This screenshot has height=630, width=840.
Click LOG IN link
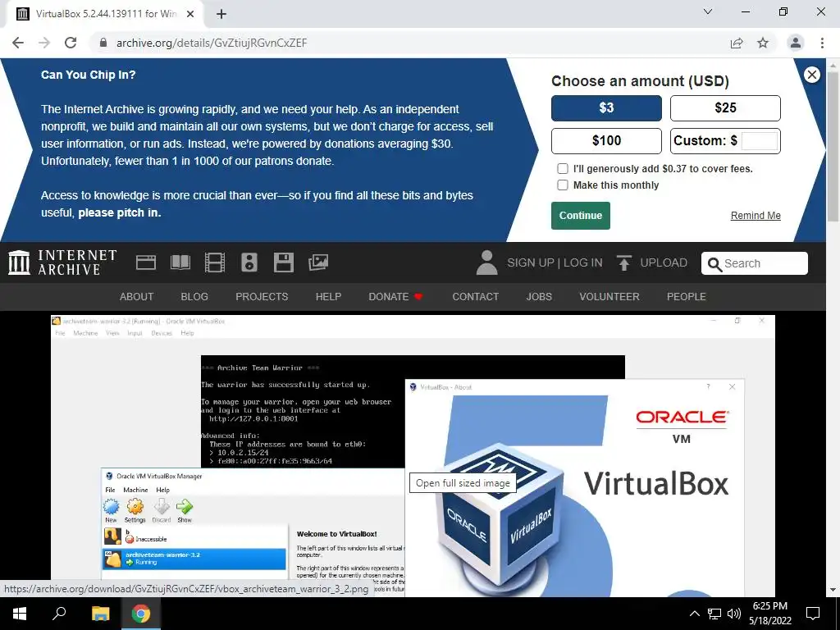point(583,262)
